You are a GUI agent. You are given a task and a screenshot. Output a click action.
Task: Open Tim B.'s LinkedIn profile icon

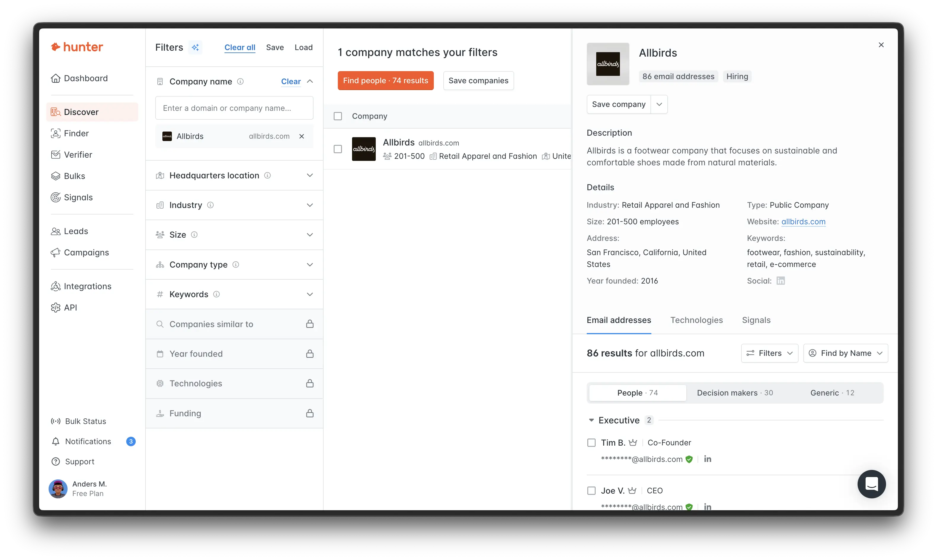pos(708,459)
